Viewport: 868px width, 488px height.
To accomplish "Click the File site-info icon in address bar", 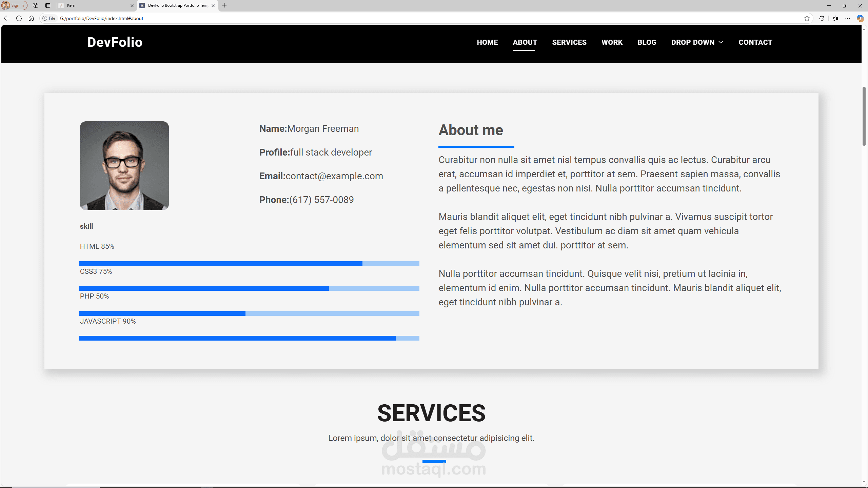I will (x=49, y=18).
